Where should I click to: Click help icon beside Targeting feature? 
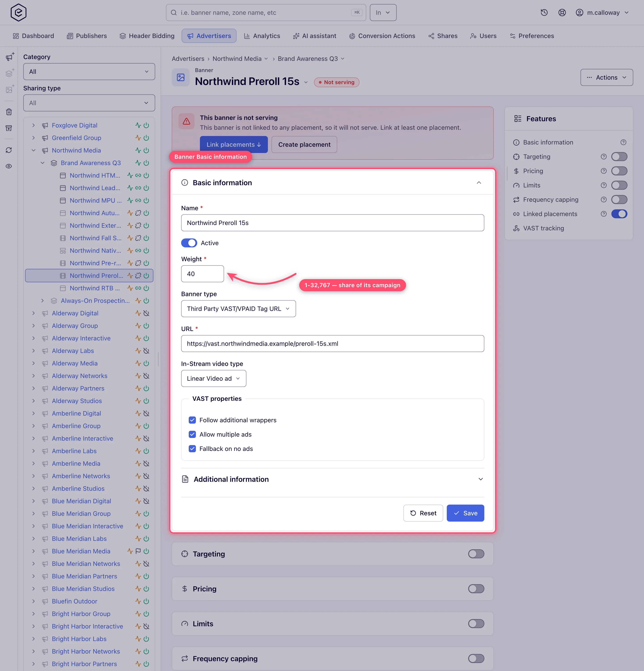604,157
